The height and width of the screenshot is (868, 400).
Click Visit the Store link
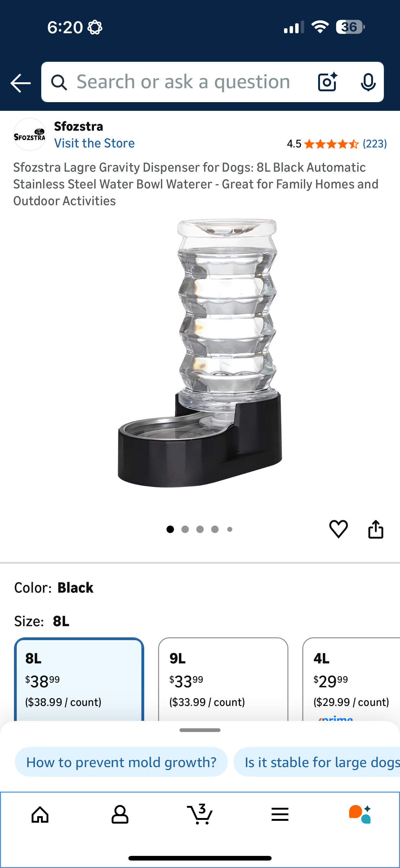pyautogui.click(x=94, y=143)
